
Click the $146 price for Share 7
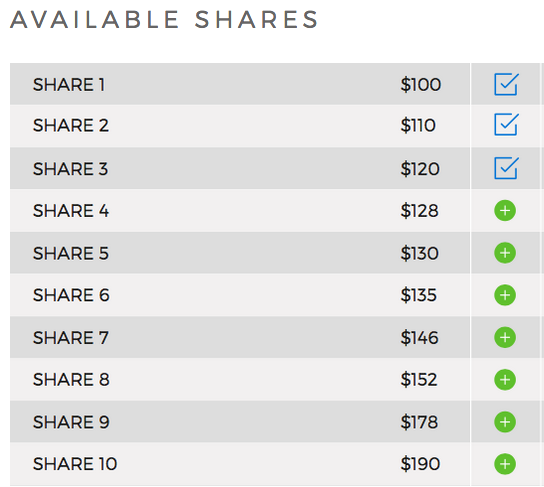[x=419, y=338]
